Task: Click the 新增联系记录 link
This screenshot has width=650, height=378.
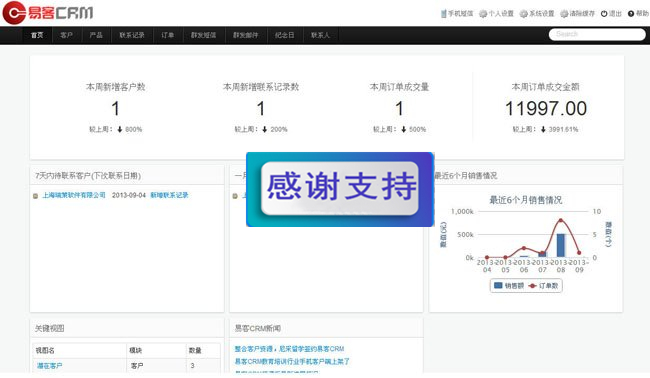Action: point(169,195)
